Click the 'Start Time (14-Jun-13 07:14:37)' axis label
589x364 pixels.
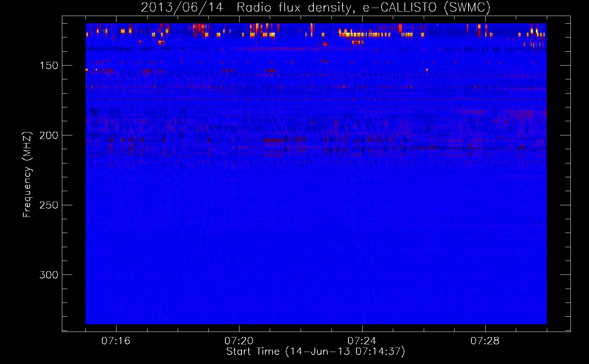click(316, 352)
